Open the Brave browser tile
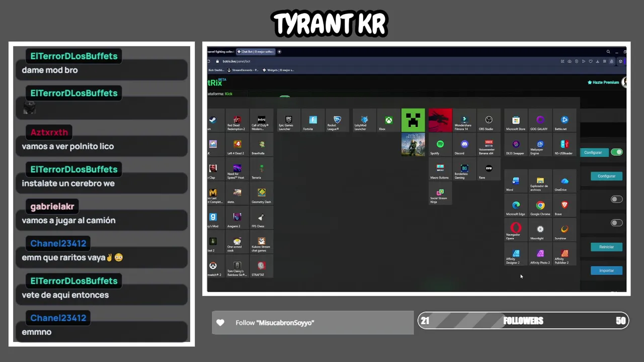The width and height of the screenshot is (644, 362). click(565, 206)
